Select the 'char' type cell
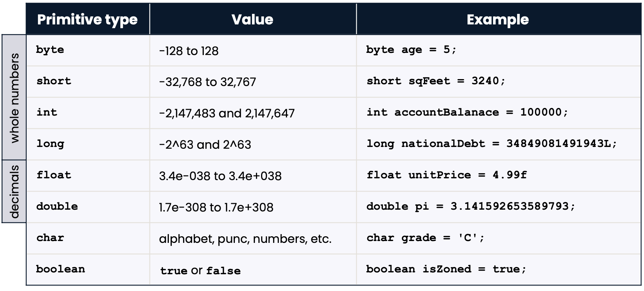 (x=50, y=238)
